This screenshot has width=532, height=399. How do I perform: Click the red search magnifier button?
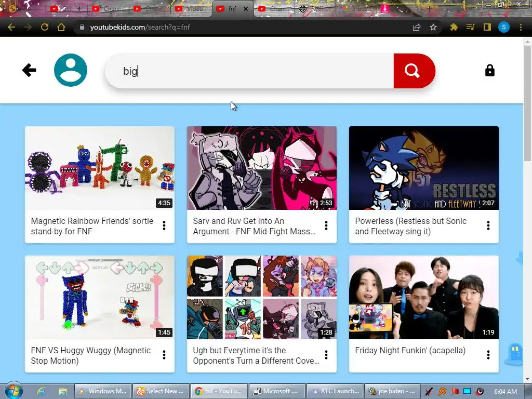[414, 71]
